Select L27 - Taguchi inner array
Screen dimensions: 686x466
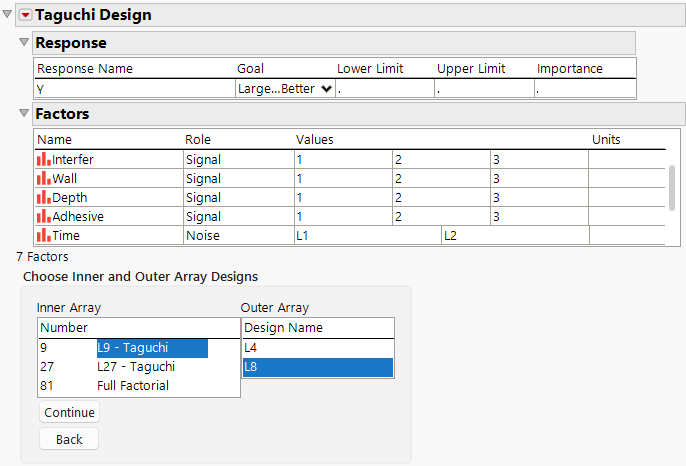pos(136,367)
